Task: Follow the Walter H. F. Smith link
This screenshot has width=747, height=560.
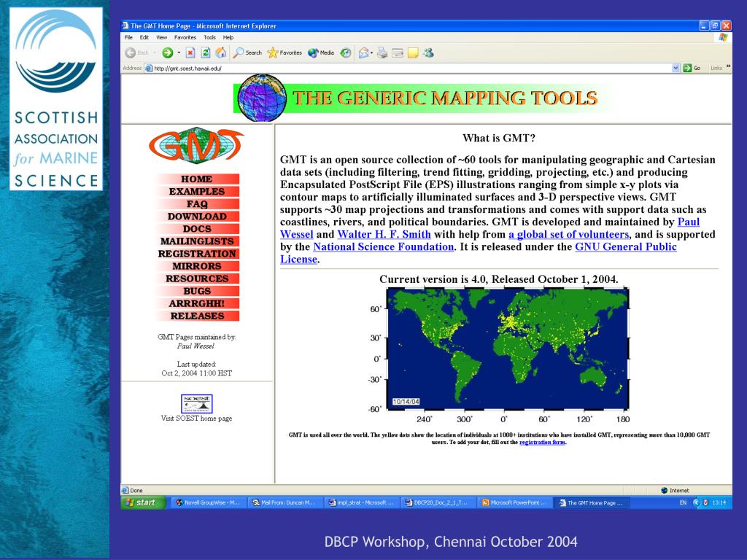Action: point(384,234)
